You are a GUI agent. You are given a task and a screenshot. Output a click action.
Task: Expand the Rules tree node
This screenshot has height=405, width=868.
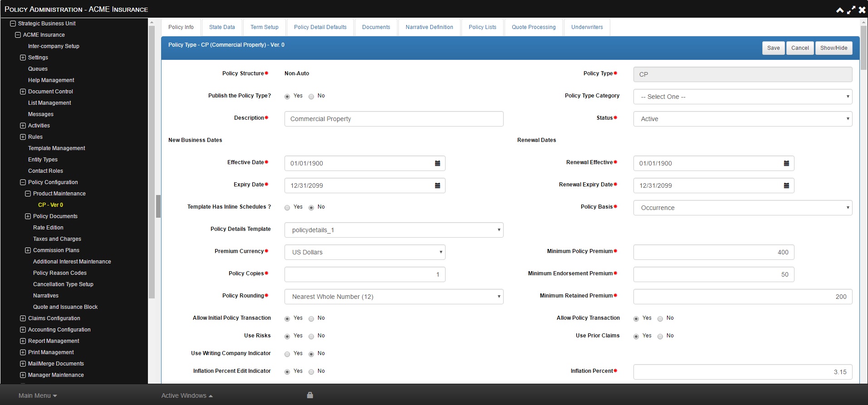click(23, 137)
